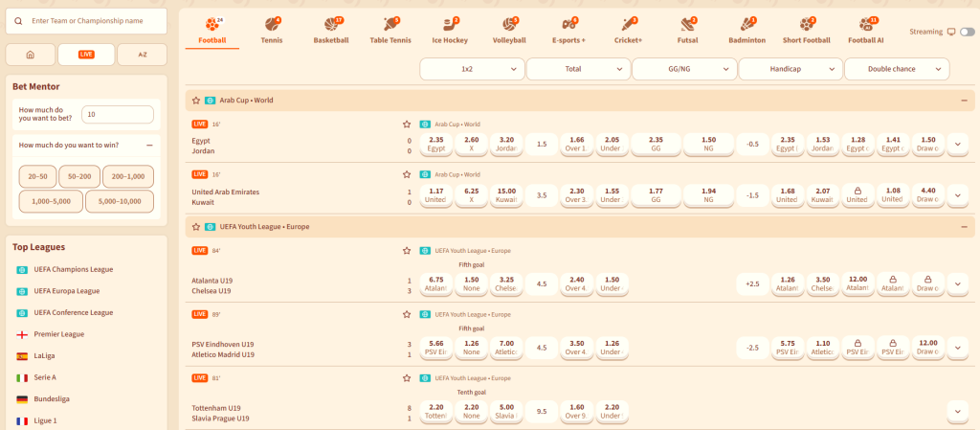Pick Kuwait win at 15.00

[506, 195]
